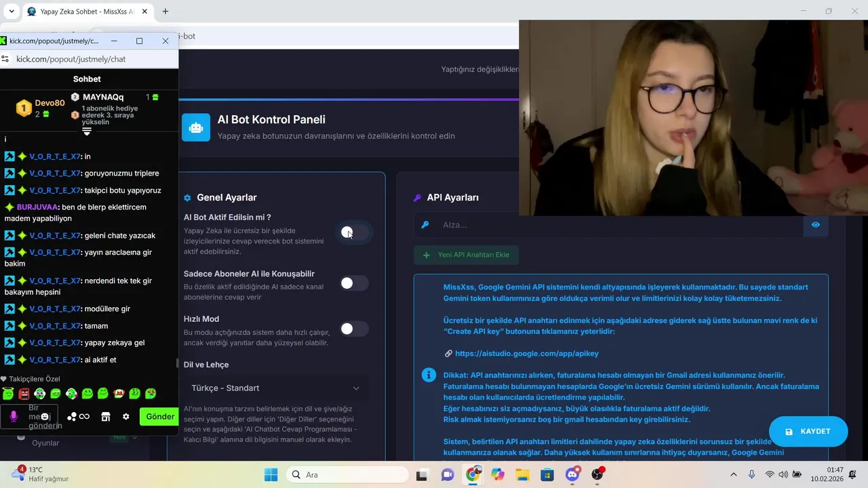
Task: Close the Yapay Zeka Sohbet tab
Action: (144, 12)
